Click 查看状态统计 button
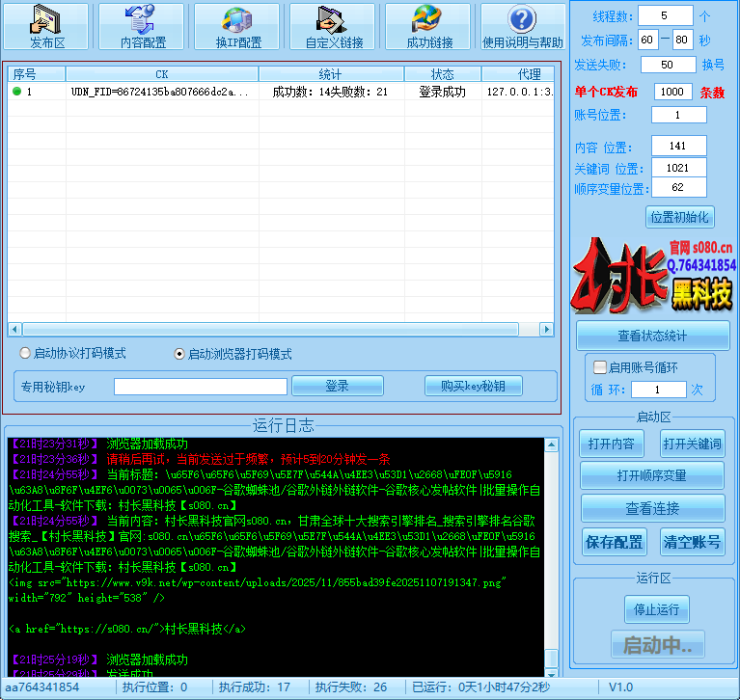 point(653,336)
